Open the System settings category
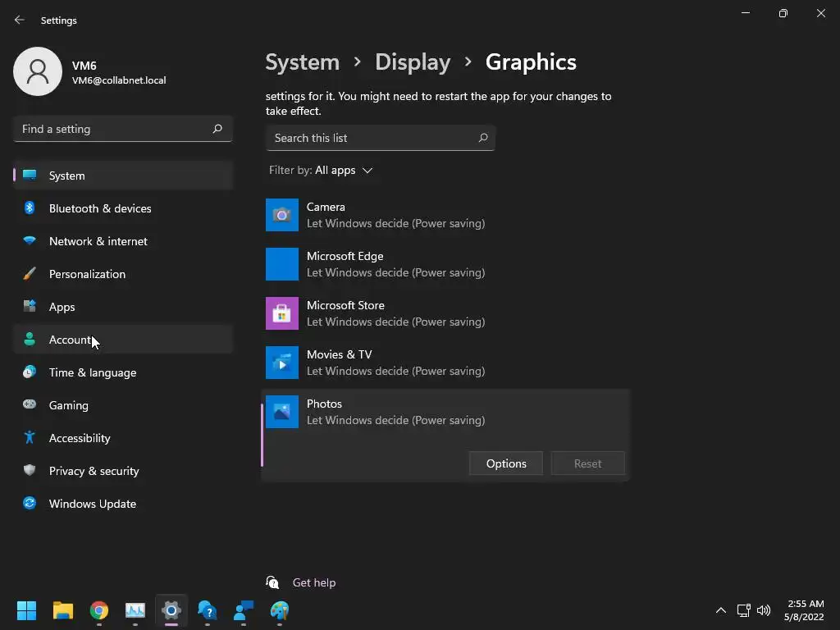Screen dimensions: 840x630 pos(123,176)
